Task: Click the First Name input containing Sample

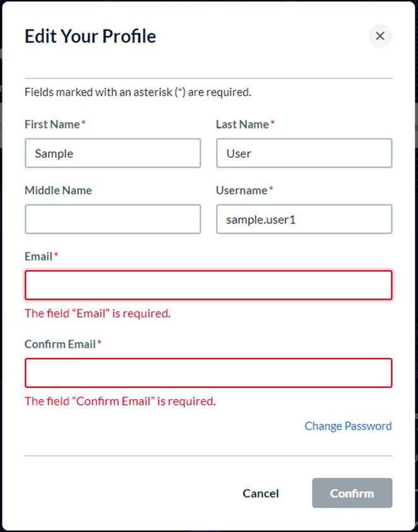Action: (x=113, y=153)
